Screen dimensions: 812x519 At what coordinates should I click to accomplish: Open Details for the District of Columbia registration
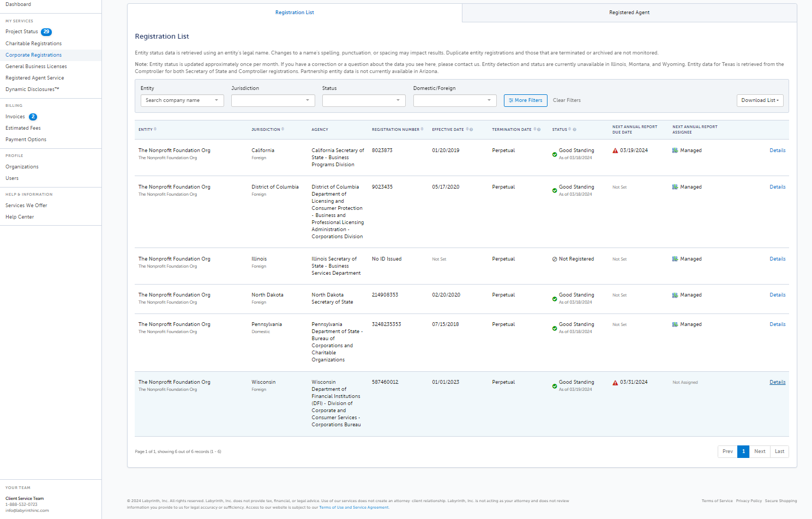pos(778,187)
